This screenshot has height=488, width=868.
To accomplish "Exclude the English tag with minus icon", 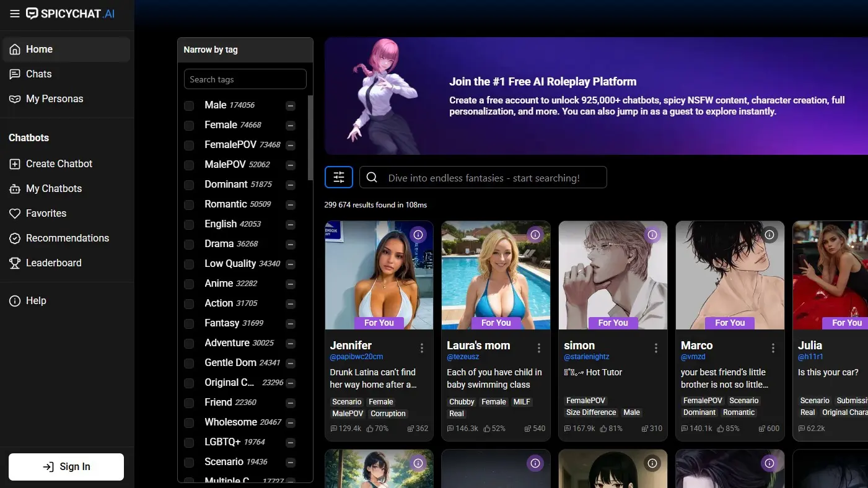I will pos(291,225).
